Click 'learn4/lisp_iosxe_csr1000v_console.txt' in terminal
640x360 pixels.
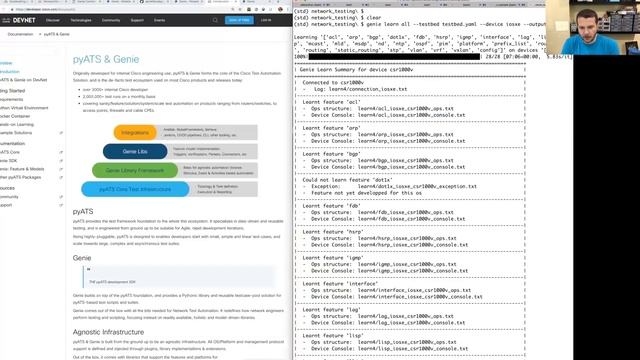click(413, 349)
